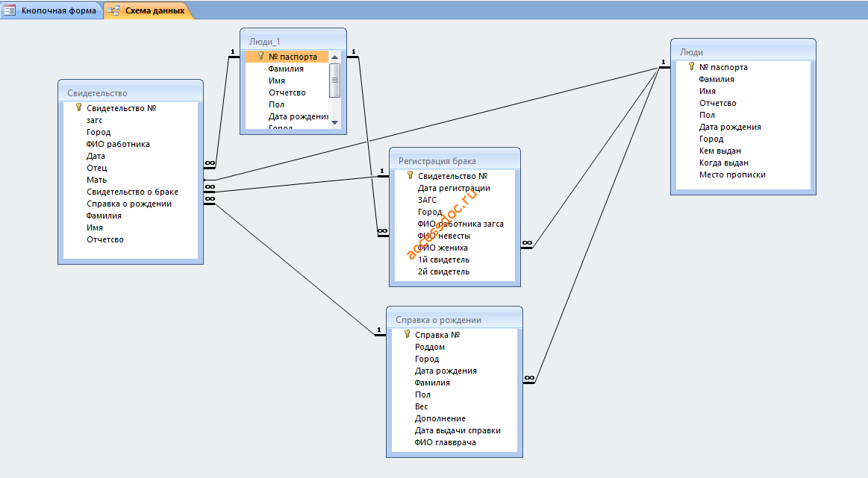868x478 pixels.
Task: Click the scroll down arrow in Люди_1 table
Action: 334,122
